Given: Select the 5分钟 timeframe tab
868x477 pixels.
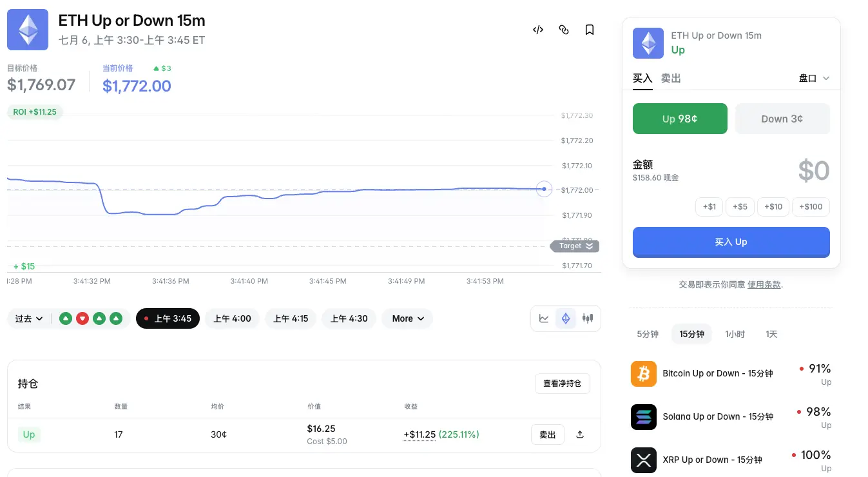Looking at the screenshot, I should click(648, 334).
